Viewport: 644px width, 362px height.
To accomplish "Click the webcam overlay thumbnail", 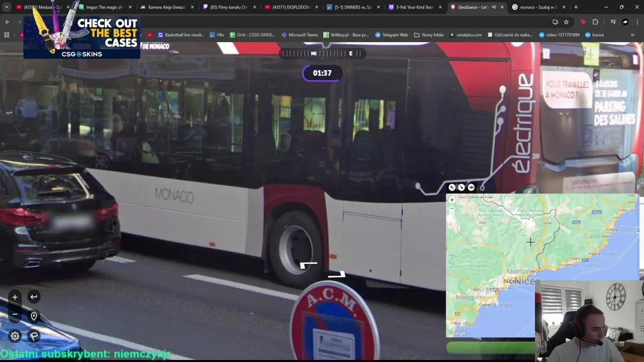I will [x=589, y=321].
